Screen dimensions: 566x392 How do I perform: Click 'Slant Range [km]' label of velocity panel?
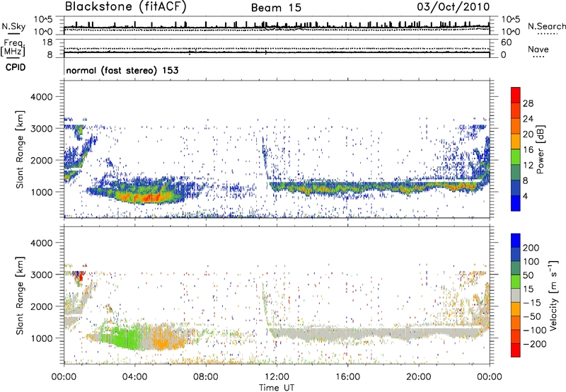(x=20, y=295)
